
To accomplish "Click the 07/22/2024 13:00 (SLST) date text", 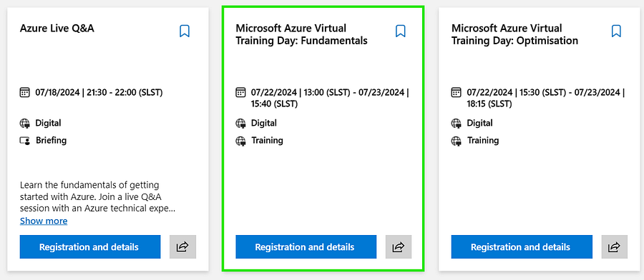I will pyautogui.click(x=330, y=99).
